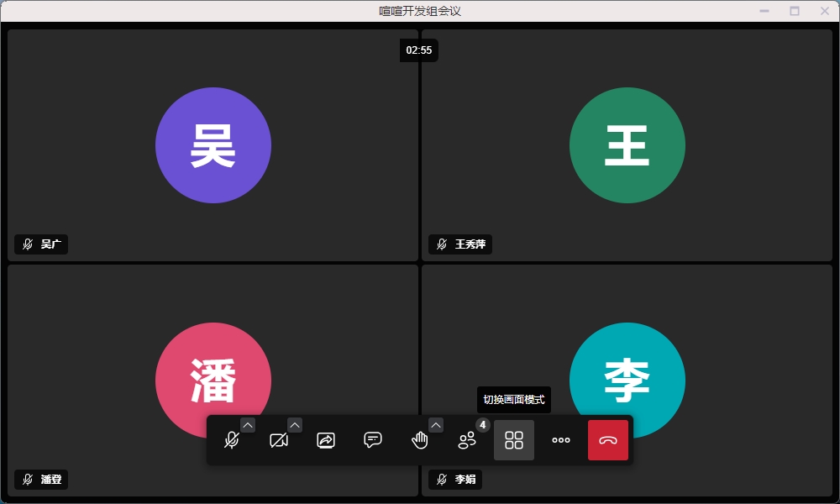Start screen sharing
This screenshot has height=504, width=840.
[326, 440]
